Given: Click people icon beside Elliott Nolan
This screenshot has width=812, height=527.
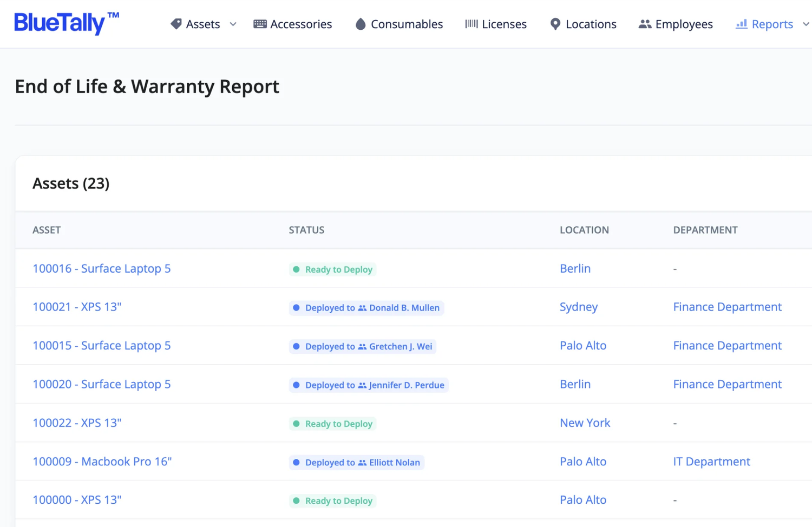Looking at the screenshot, I should [362, 463].
